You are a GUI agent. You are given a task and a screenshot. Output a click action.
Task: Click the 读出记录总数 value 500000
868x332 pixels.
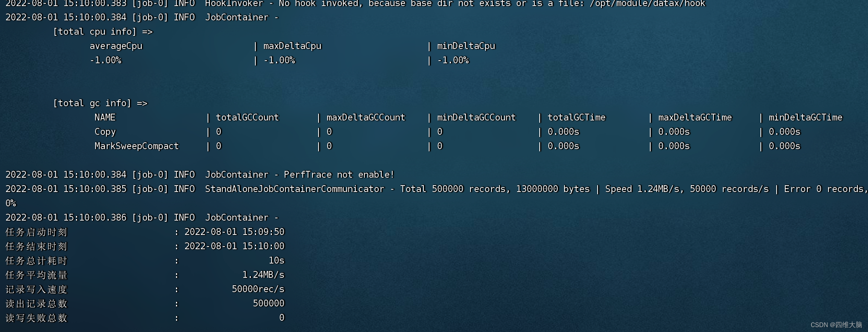coord(269,303)
